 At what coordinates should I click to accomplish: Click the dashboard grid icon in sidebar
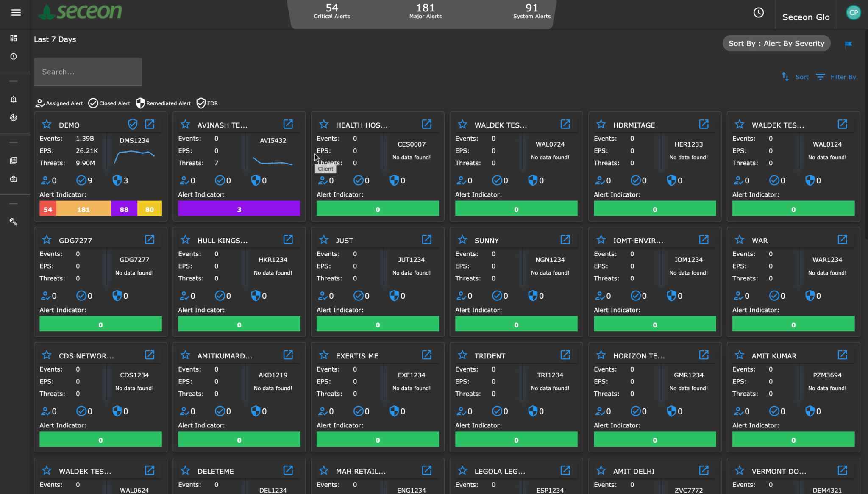pos(14,38)
